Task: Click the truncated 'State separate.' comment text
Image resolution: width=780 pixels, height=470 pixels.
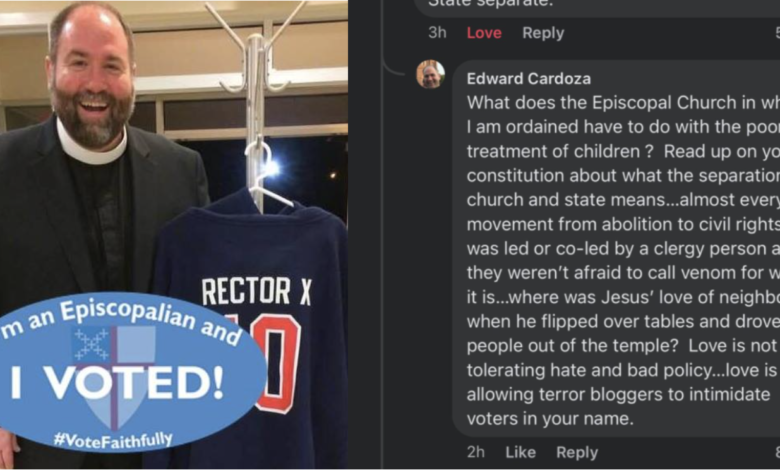Action: pos(490,3)
